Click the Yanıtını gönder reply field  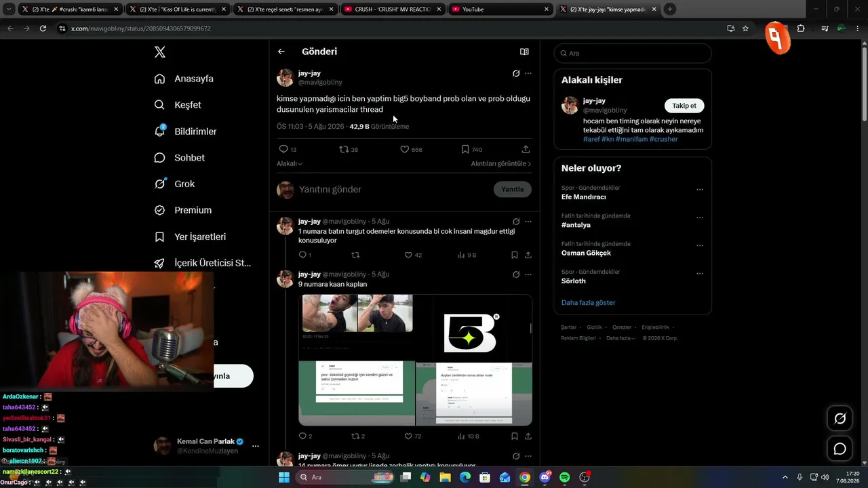393,189
